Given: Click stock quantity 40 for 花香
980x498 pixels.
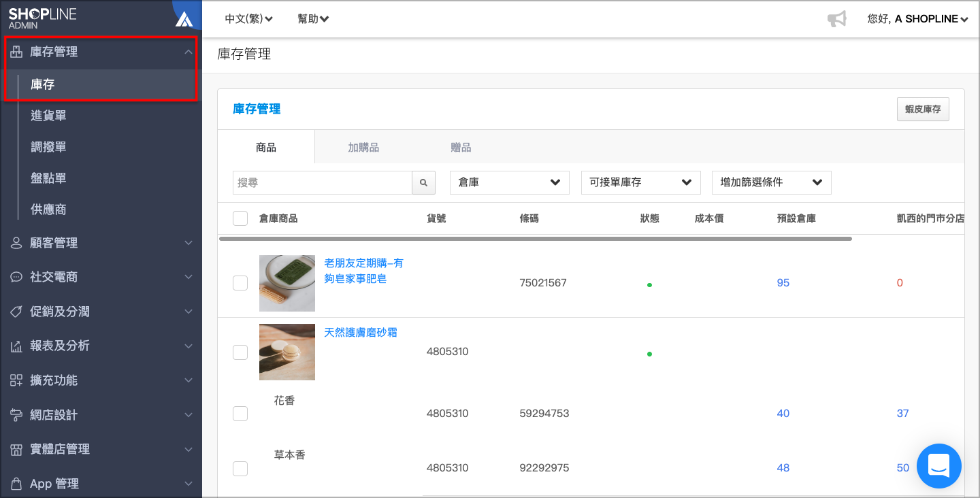Looking at the screenshot, I should 783,414.
